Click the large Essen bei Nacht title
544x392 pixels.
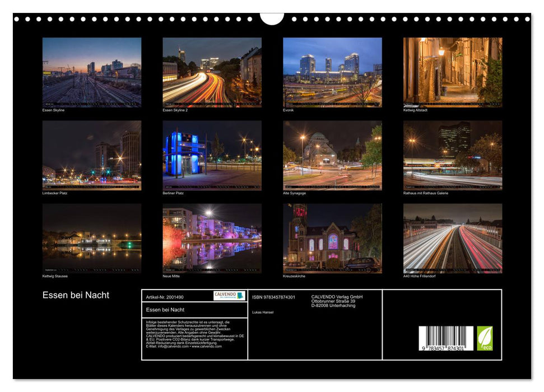(76, 295)
